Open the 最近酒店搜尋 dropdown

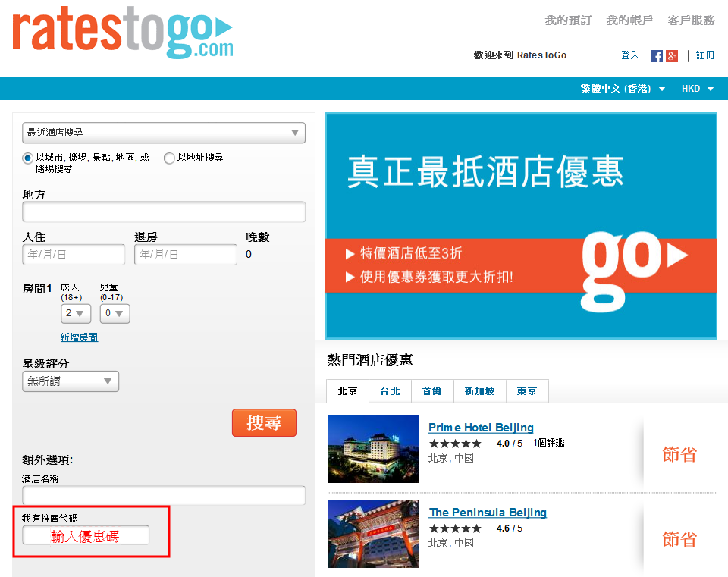click(x=164, y=133)
